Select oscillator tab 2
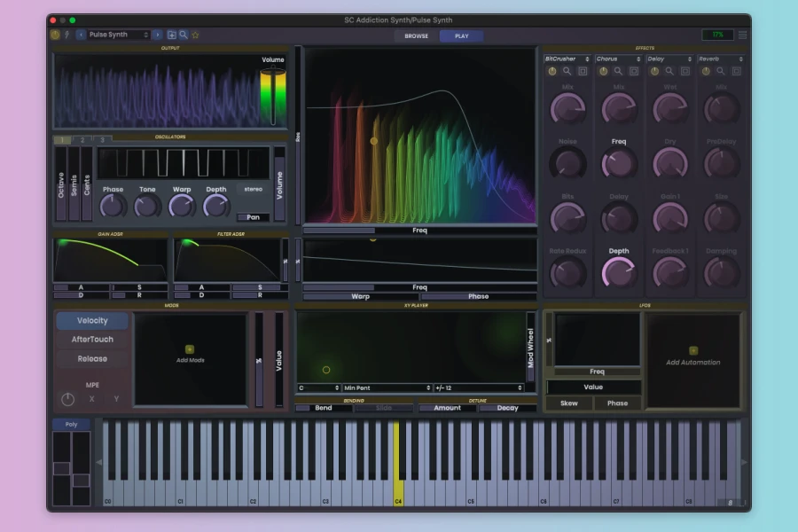798x532 pixels. click(82, 139)
